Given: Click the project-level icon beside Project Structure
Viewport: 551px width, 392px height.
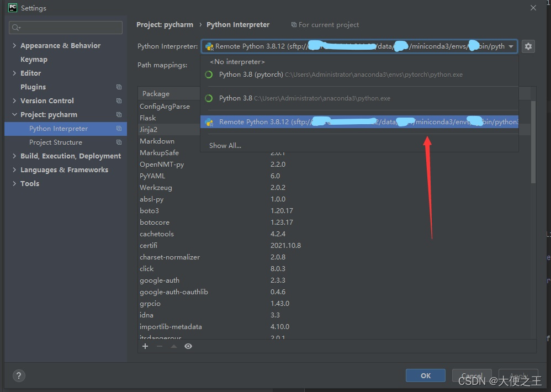Looking at the screenshot, I should [x=119, y=142].
